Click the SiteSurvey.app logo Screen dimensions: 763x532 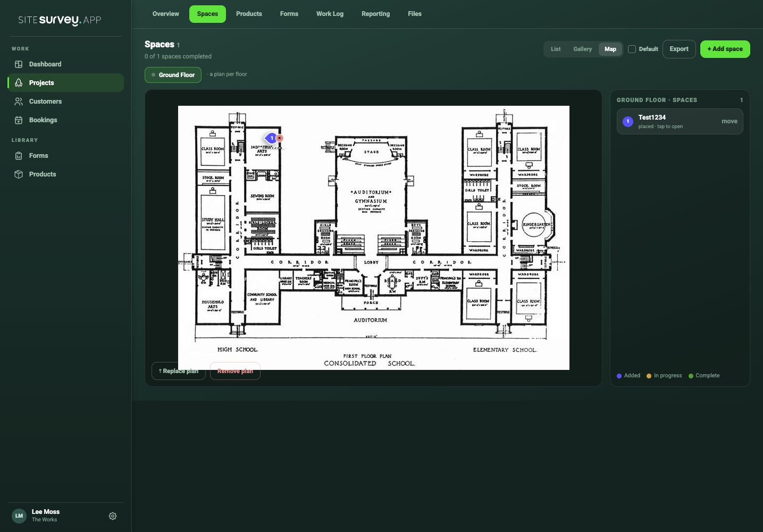tap(60, 20)
